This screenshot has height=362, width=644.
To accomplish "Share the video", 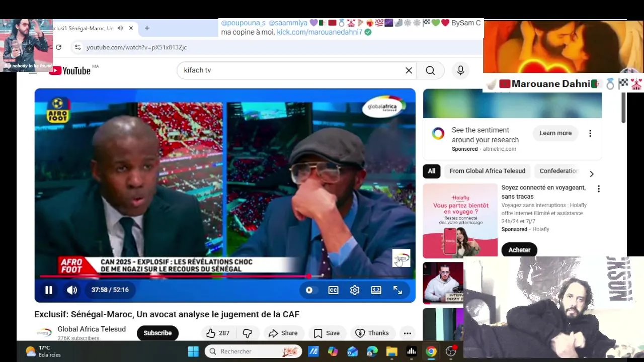I will [283, 333].
